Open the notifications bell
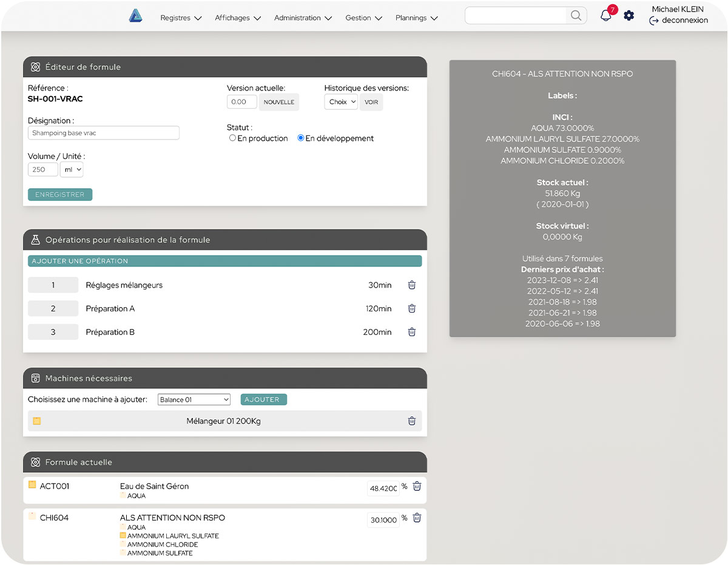728x565 pixels. coord(605,16)
